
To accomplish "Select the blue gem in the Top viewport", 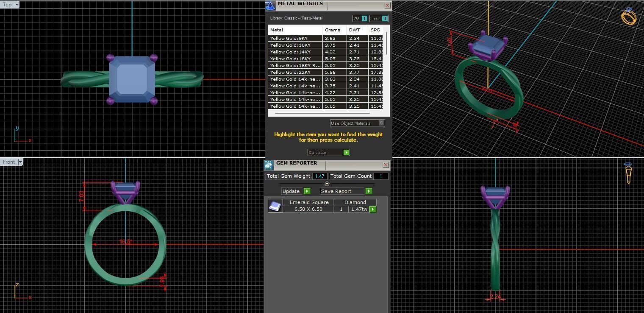I will 132,78.
